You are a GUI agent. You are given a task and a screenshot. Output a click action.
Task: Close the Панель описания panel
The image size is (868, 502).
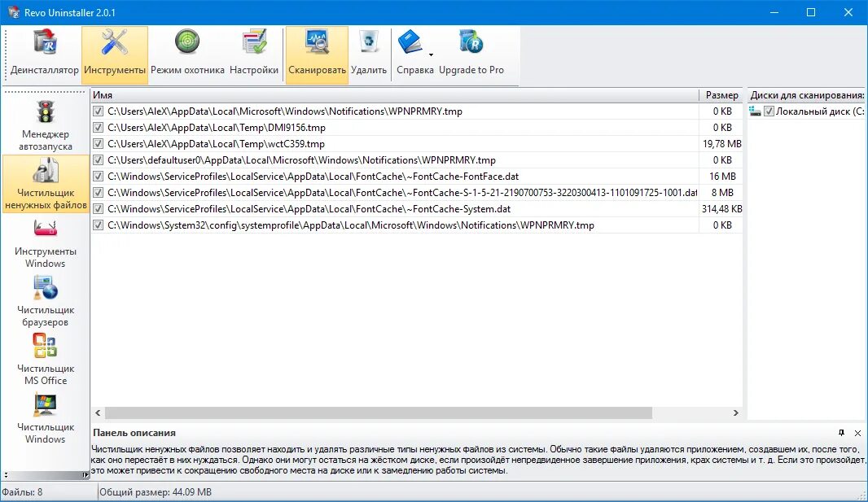coord(857,433)
